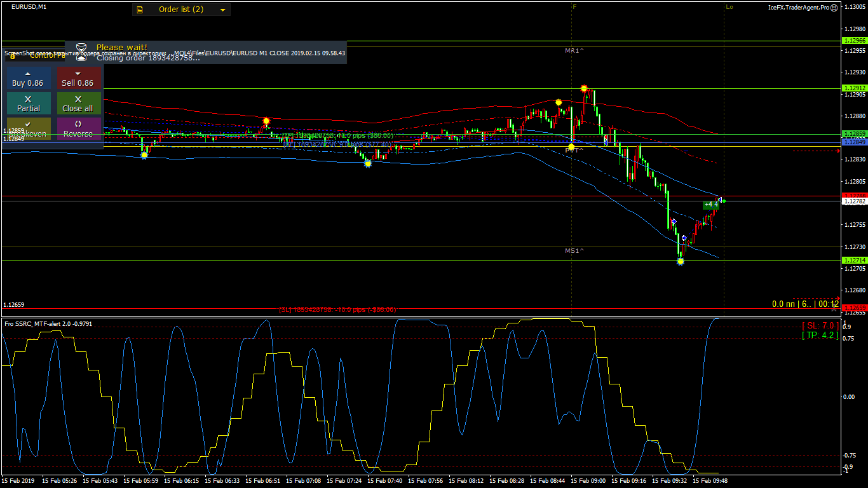The height and width of the screenshot is (488, 868).
Task: Expand the Order list dropdown arrow
Action: [x=222, y=10]
